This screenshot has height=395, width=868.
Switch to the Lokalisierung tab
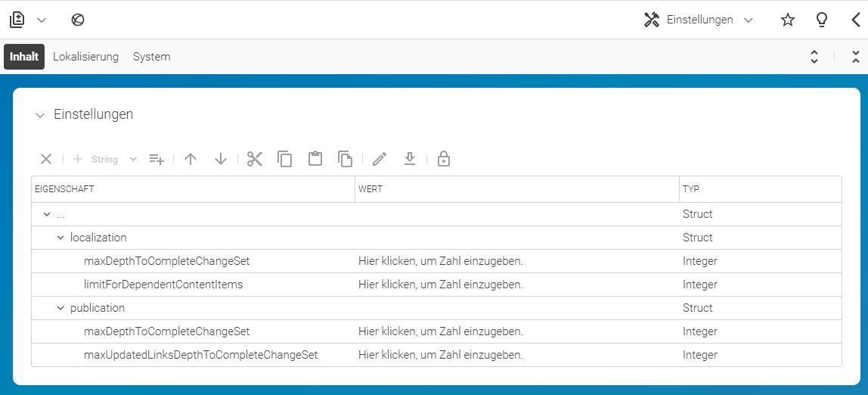click(x=85, y=57)
